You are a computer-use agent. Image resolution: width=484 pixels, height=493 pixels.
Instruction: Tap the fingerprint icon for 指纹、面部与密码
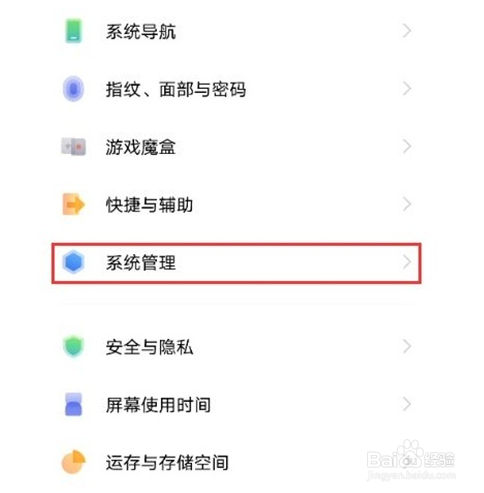73,89
